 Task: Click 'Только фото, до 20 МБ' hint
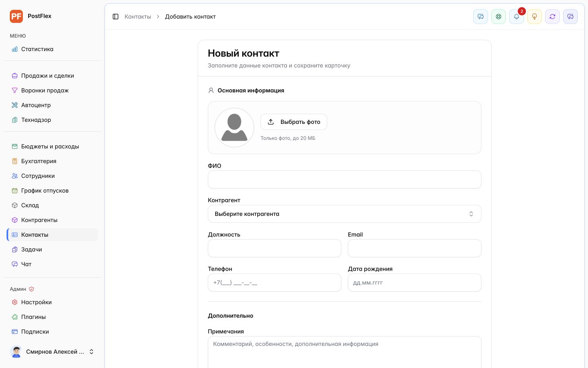pos(288,138)
